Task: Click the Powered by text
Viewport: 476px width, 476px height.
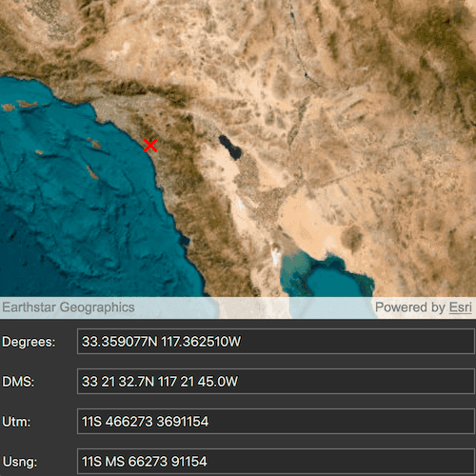Action: 410,307
